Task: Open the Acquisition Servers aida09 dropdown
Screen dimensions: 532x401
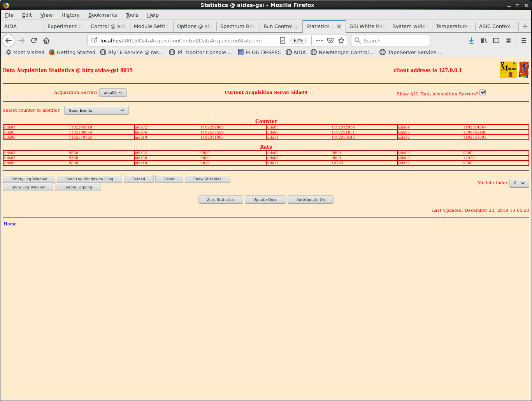Action: click(x=113, y=93)
